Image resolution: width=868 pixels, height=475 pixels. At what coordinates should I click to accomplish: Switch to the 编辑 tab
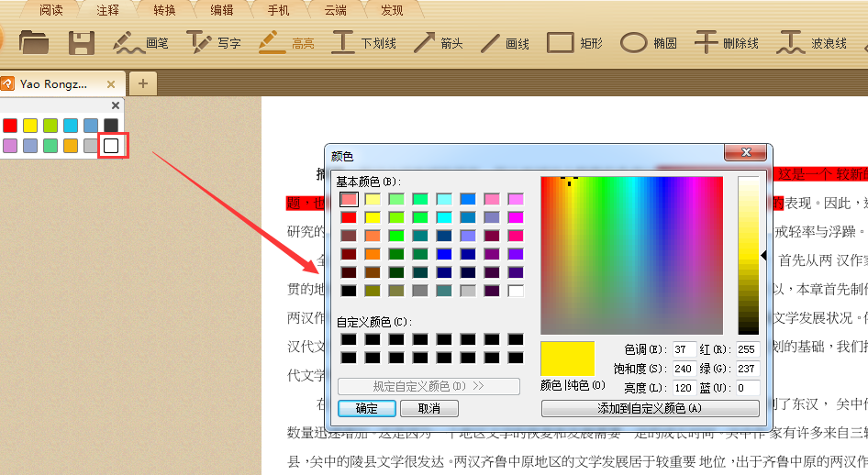click(221, 10)
